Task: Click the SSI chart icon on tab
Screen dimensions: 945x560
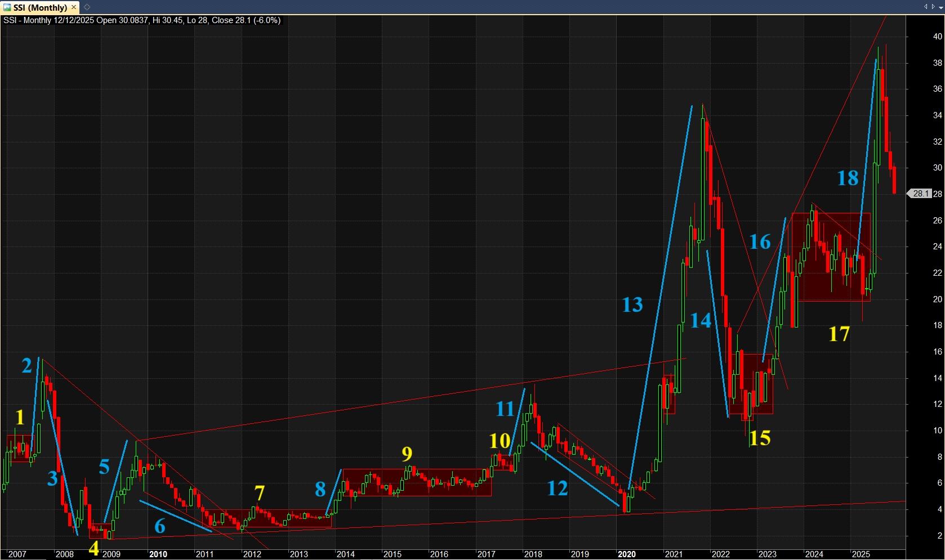Action: [7, 7]
